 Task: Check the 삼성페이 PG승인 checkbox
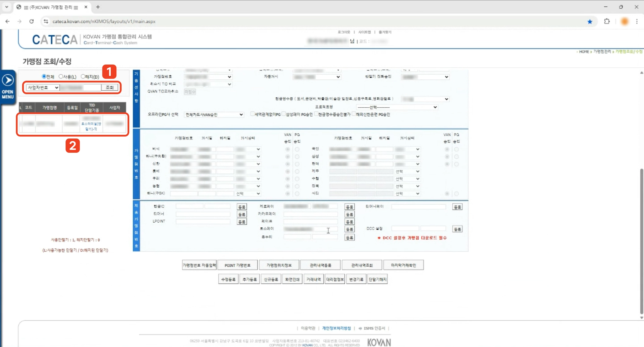point(283,114)
